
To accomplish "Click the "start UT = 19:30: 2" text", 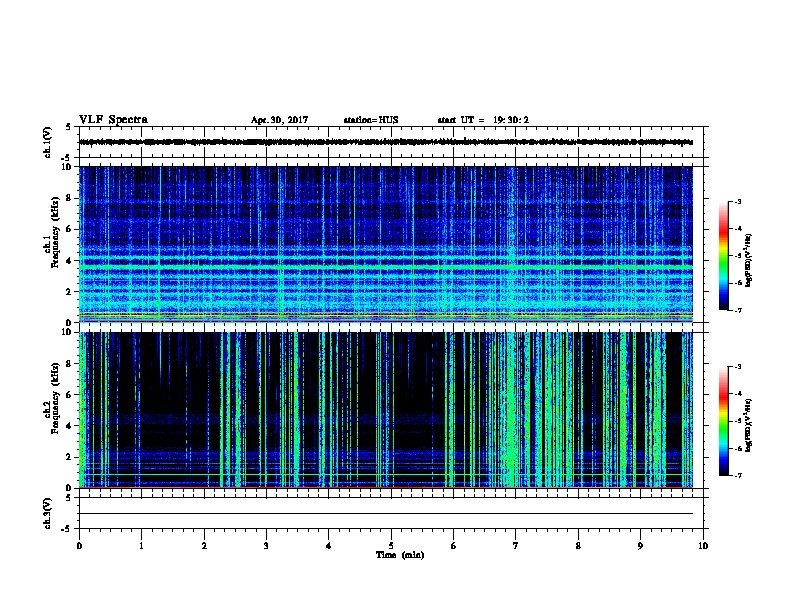I will pyautogui.click(x=483, y=120).
